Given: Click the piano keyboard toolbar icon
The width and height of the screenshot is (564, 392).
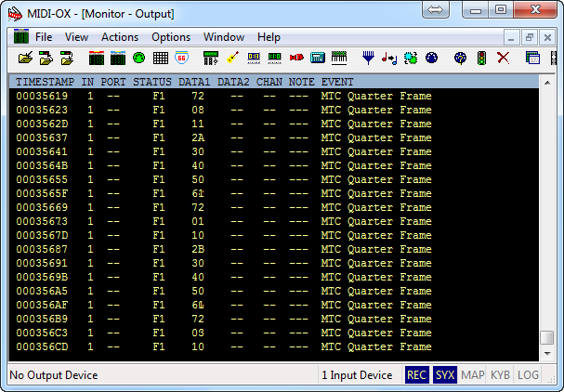Looking at the screenshot, I should coord(339,58).
